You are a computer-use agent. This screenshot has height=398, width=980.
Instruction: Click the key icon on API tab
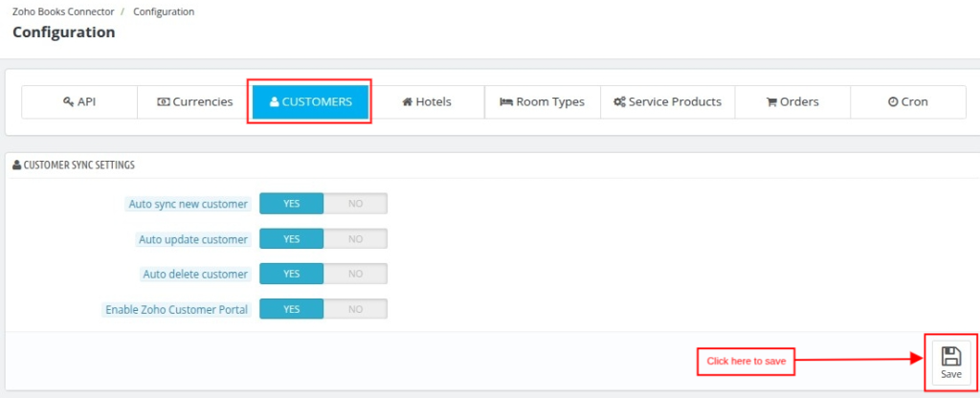(x=69, y=101)
